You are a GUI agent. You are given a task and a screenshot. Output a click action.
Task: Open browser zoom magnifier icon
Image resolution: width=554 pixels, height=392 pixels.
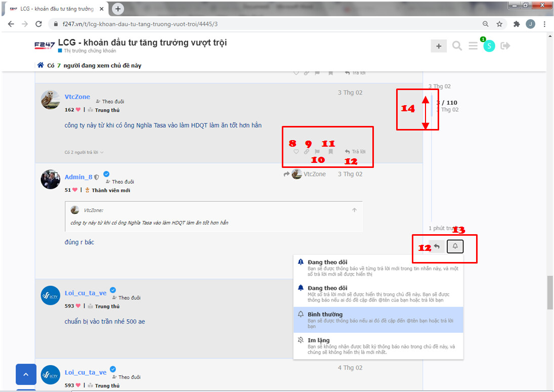coord(486,24)
